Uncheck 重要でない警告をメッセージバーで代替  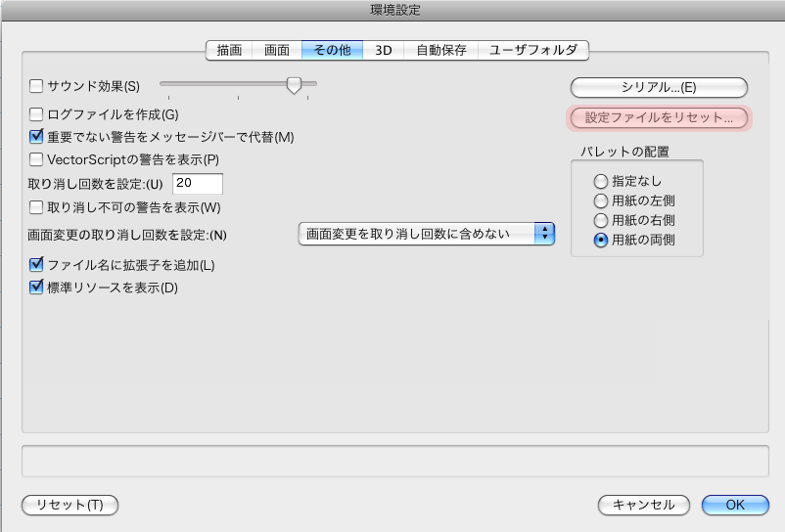pos(37,136)
